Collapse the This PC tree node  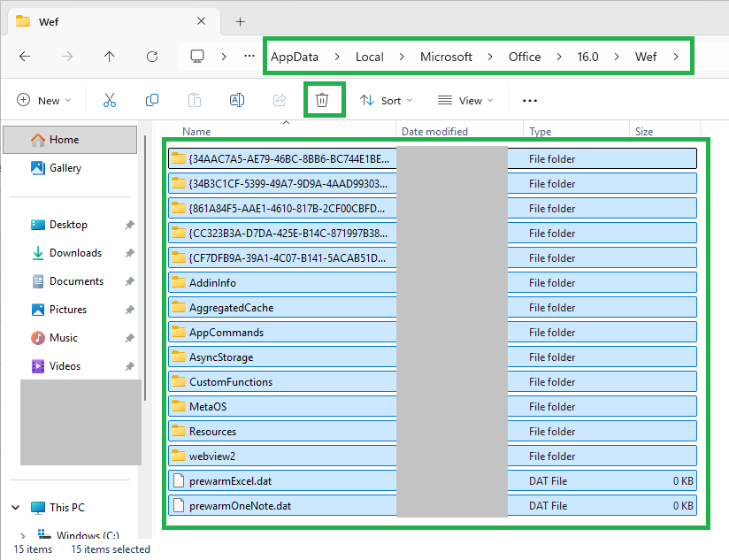(x=16, y=508)
